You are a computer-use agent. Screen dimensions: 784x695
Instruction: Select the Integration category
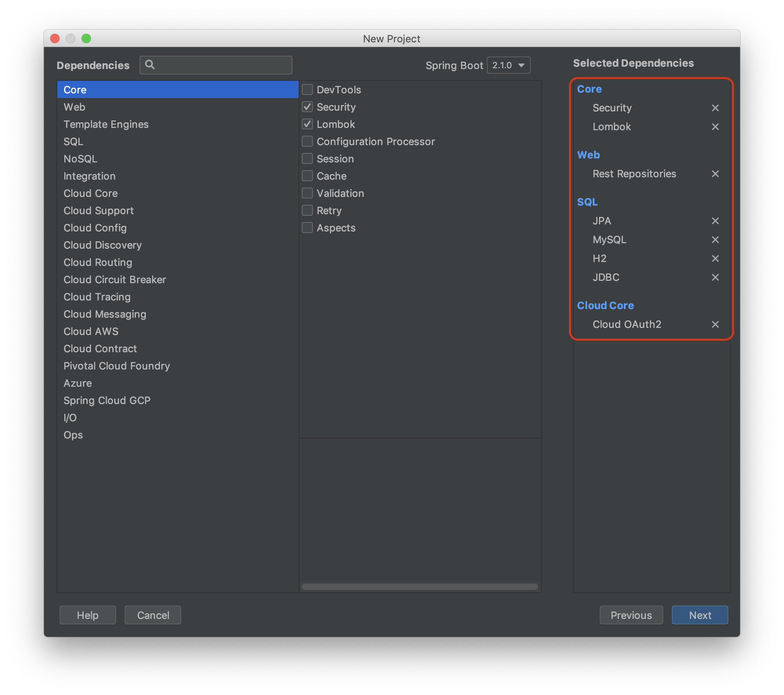[x=178, y=176]
